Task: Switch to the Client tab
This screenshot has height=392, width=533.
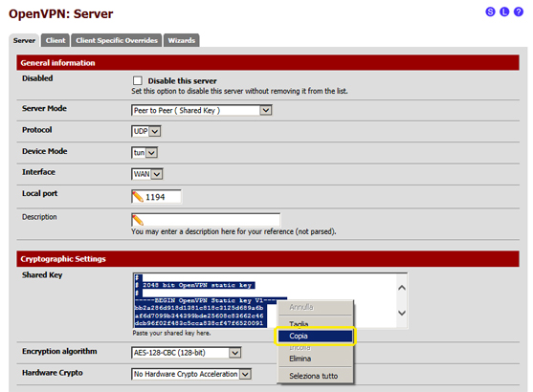Action: [x=56, y=40]
